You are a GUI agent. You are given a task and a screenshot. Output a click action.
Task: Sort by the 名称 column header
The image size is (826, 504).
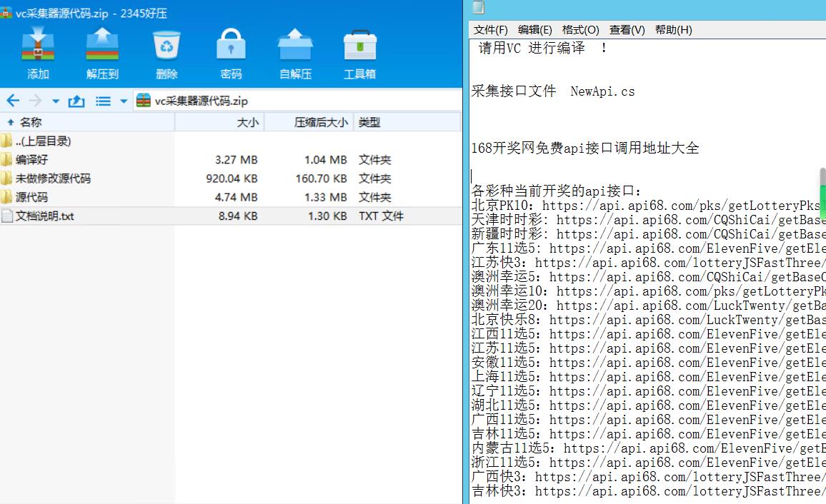click(x=87, y=122)
